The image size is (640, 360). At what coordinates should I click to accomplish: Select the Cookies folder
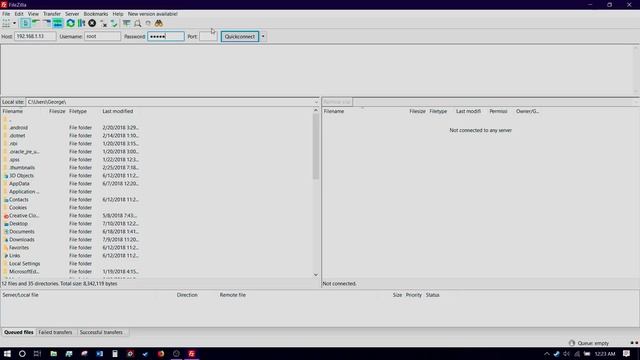tap(18, 208)
